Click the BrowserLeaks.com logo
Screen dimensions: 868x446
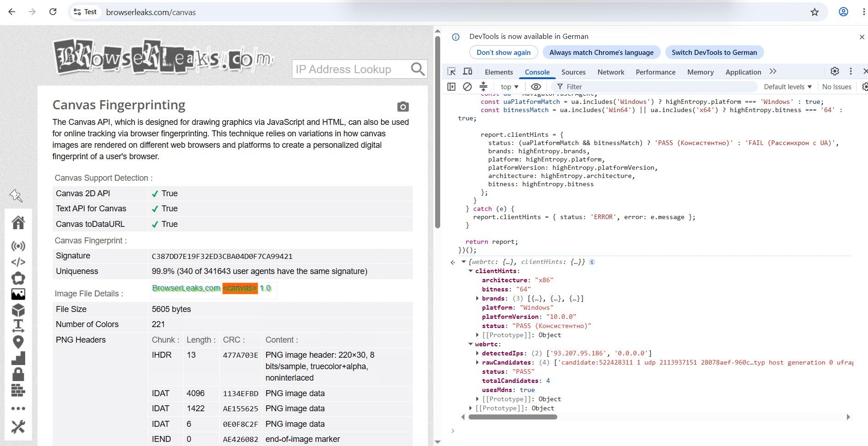(x=164, y=57)
